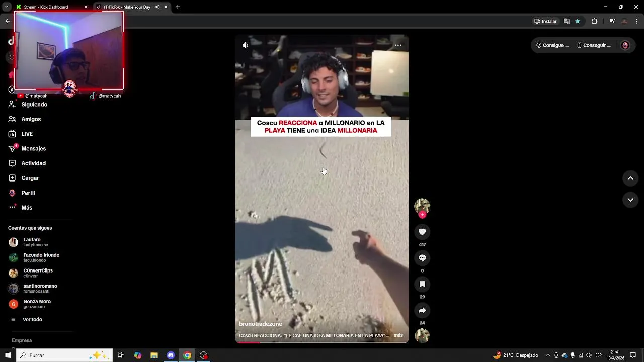Mute the TikTok tab audio icon
The image size is (644, 362).
coord(157,7)
